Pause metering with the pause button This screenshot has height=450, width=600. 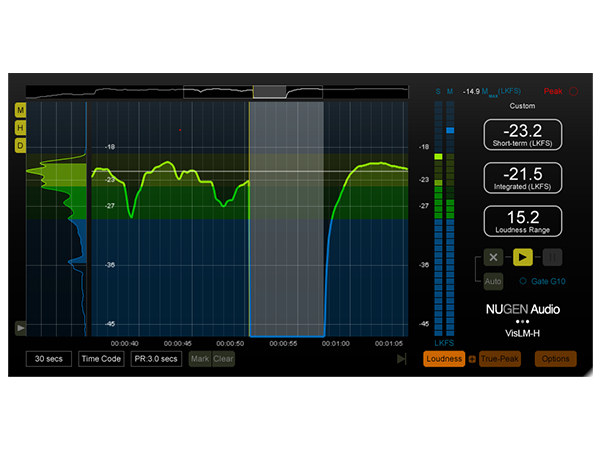point(553,257)
